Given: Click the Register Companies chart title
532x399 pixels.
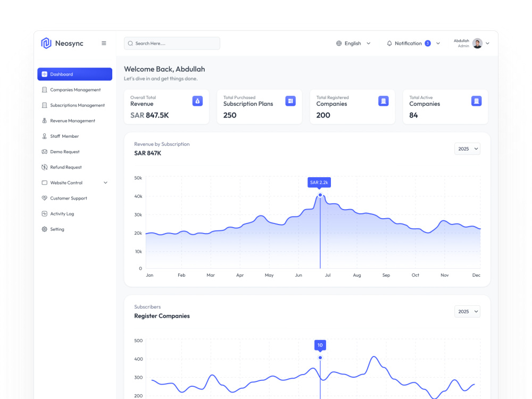Looking at the screenshot, I should (x=162, y=316).
